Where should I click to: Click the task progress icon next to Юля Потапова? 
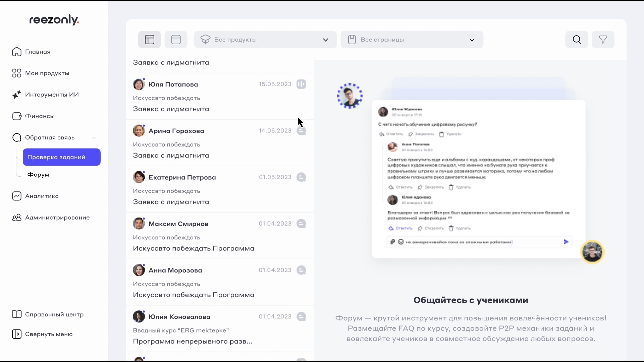301,84
